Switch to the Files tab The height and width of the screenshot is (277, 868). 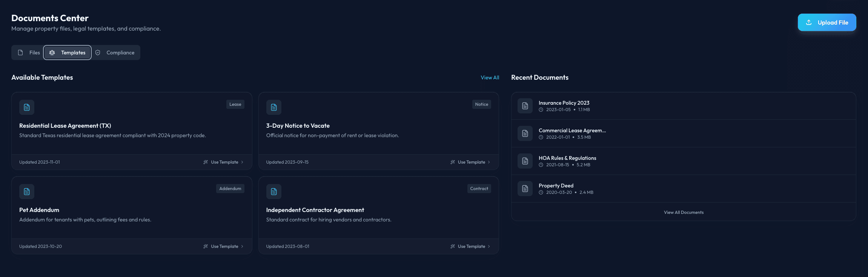click(x=29, y=53)
